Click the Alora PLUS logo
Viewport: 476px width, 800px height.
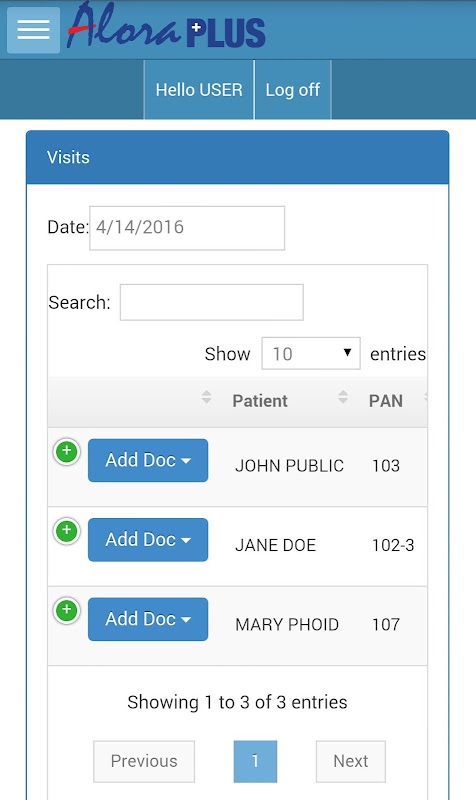click(166, 27)
